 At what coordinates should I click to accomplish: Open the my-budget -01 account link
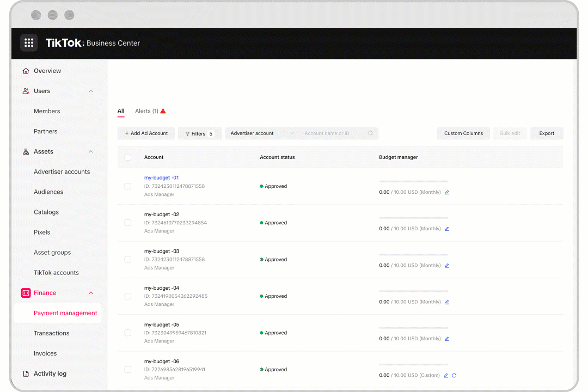161,178
